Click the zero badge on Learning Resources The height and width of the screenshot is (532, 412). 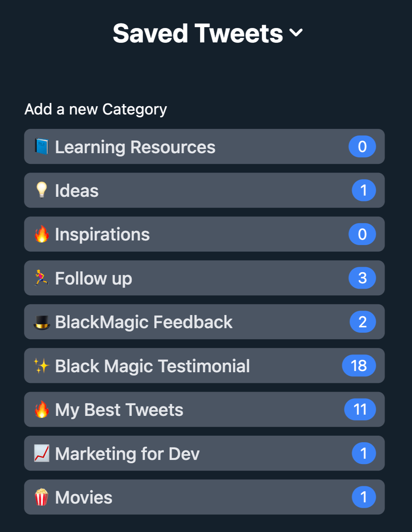pos(363,147)
